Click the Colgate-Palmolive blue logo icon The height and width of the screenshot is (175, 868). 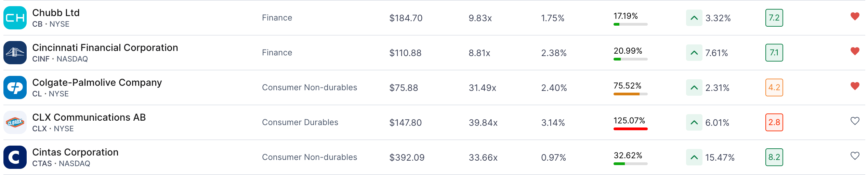click(15, 87)
